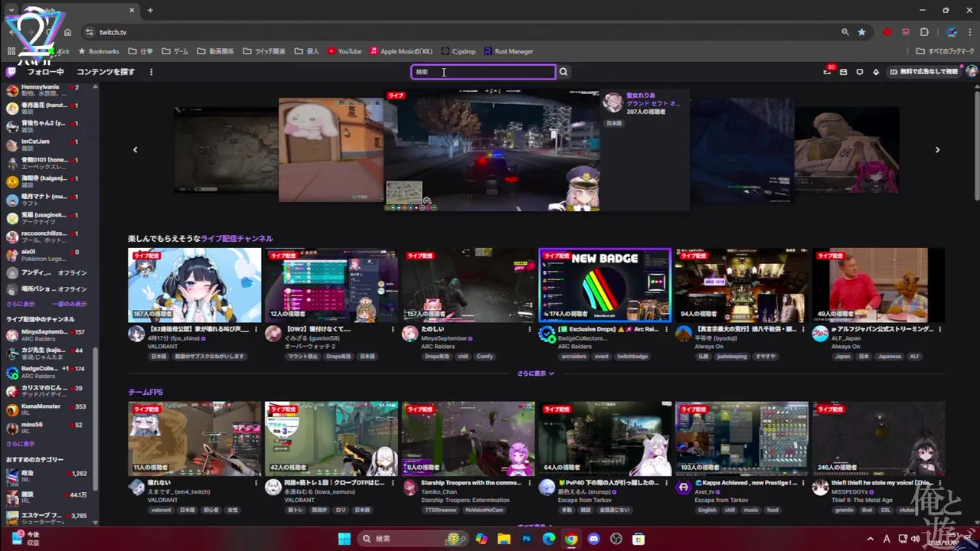Click the Twitch logo home icon
Viewport: 980px width, 551px height.
click(x=11, y=72)
